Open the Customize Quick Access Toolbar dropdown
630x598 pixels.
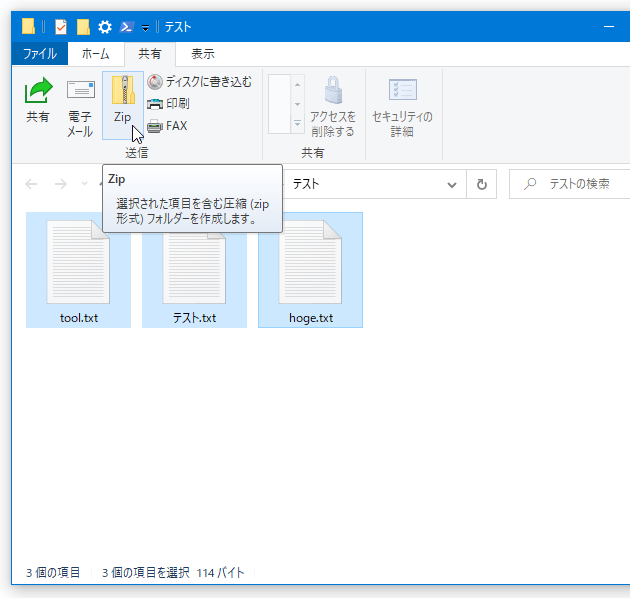[x=145, y=28]
